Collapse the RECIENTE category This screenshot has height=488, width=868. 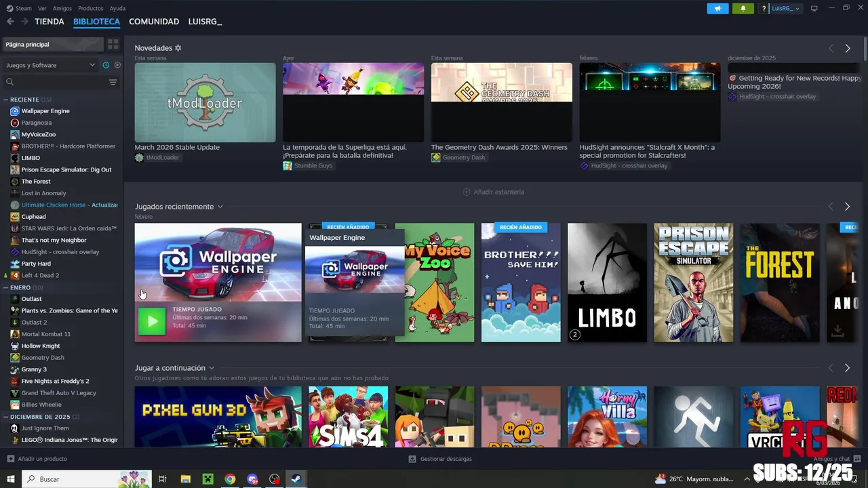pos(6,100)
